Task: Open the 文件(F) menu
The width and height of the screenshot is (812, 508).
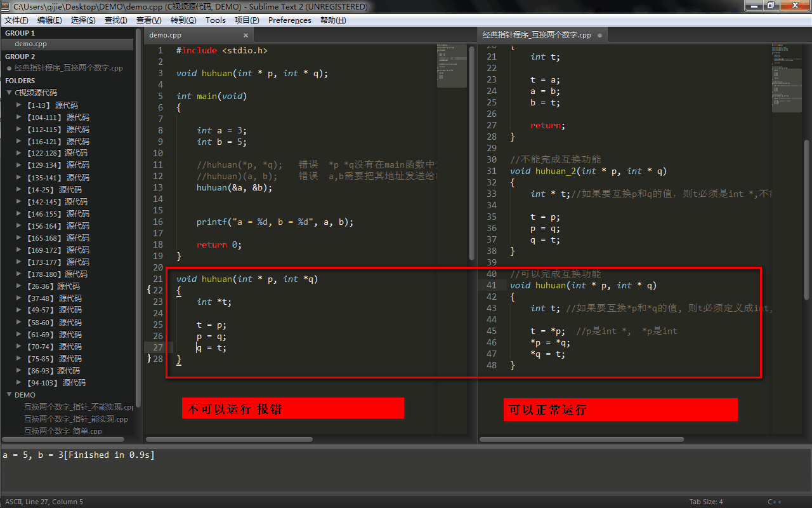Action: click(16, 20)
